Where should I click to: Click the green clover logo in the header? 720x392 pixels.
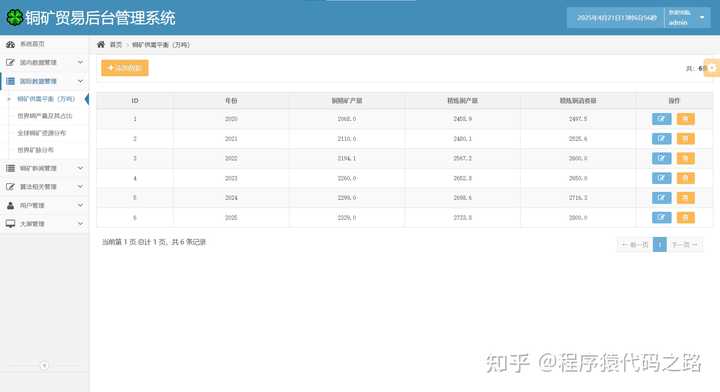[15, 17]
